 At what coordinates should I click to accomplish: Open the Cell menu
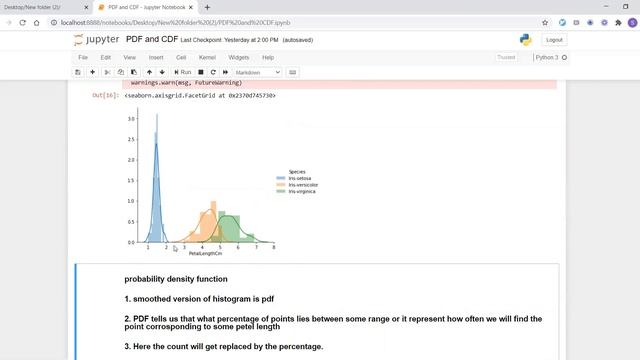click(181, 58)
